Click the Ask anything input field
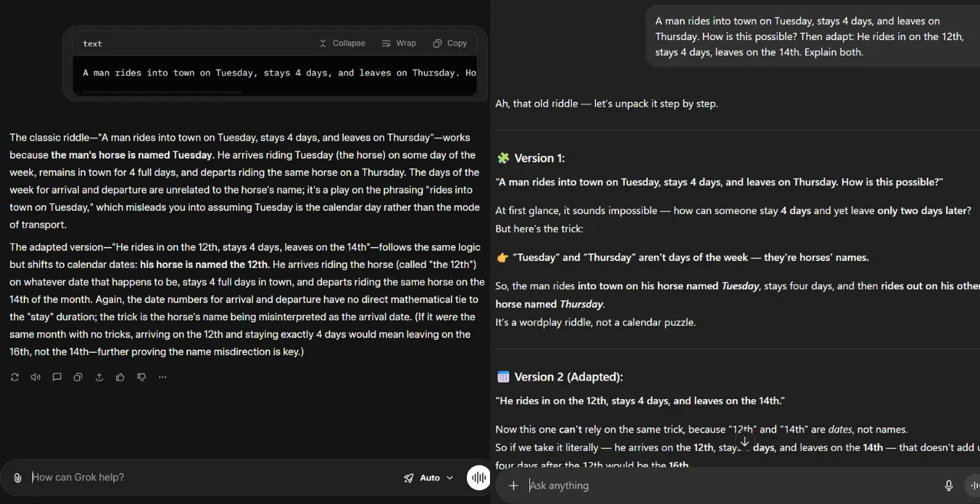Viewport: 980px width, 504px height. [x=630, y=485]
